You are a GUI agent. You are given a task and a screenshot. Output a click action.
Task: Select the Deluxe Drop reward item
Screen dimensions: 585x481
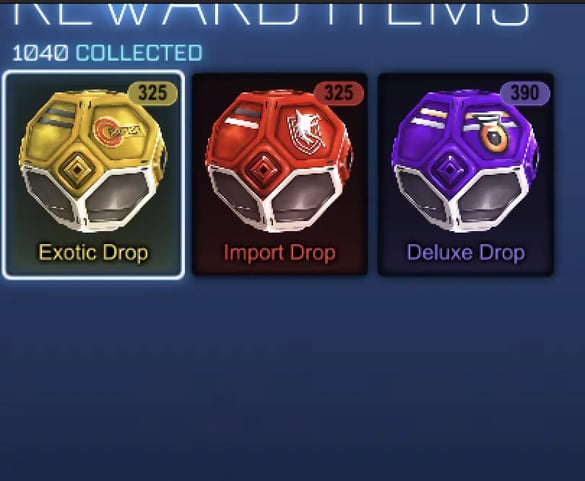465,175
